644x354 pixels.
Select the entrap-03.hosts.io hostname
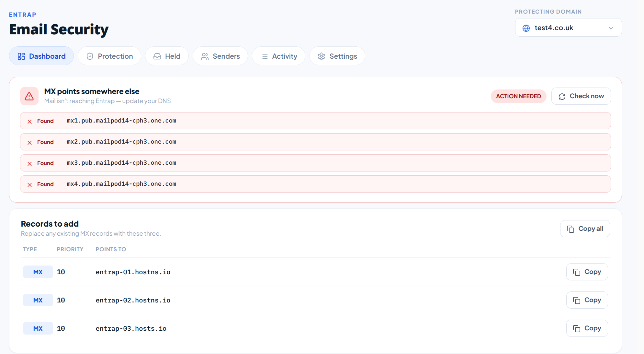coord(131,328)
